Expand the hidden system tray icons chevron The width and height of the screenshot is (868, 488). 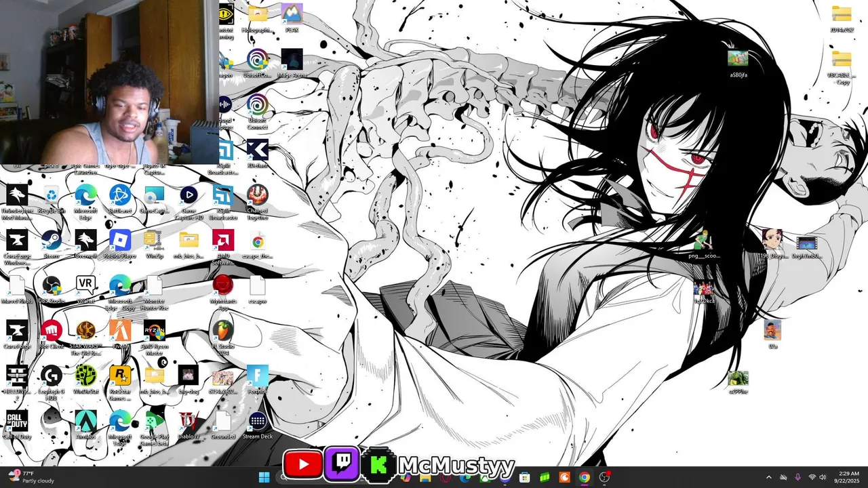(x=768, y=477)
